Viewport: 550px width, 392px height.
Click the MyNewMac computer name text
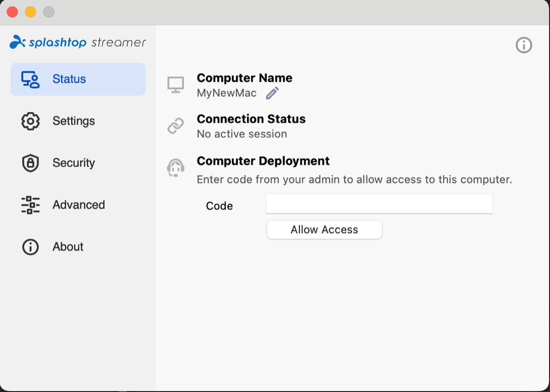pos(227,93)
